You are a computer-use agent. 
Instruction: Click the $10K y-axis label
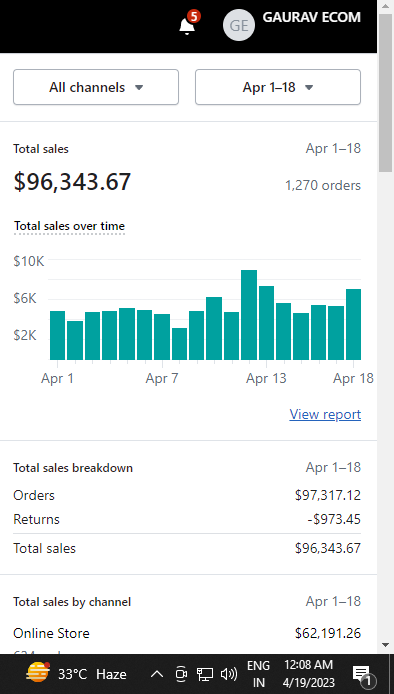click(x=29, y=261)
